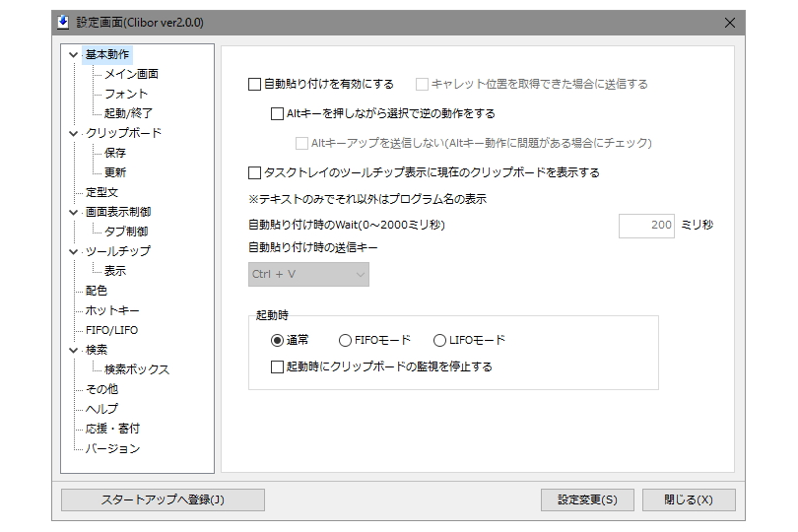Open the 表示 item under ツールチップ

coord(115,271)
